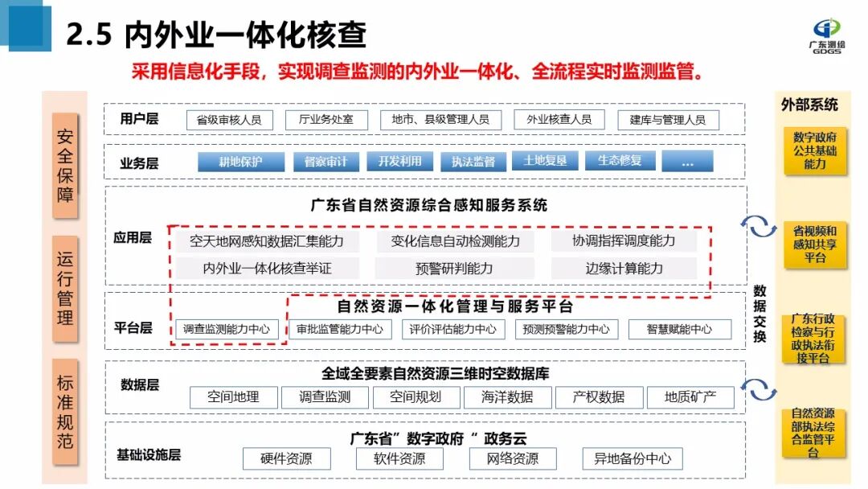Click the 审批监管能力中心 box
This screenshot has height=489, width=868.
340,329
